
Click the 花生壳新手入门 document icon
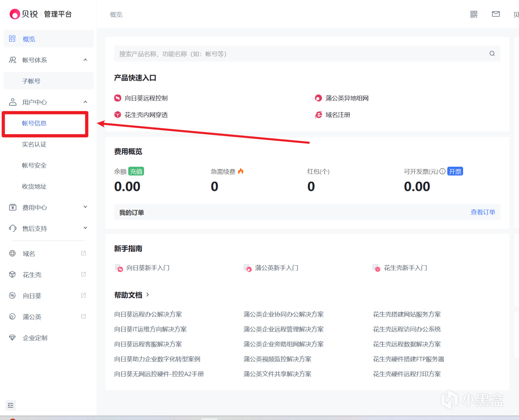pos(377,268)
